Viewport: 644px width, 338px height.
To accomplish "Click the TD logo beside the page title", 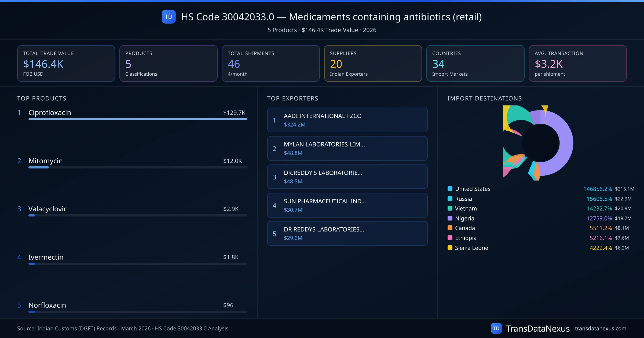I will [x=169, y=17].
